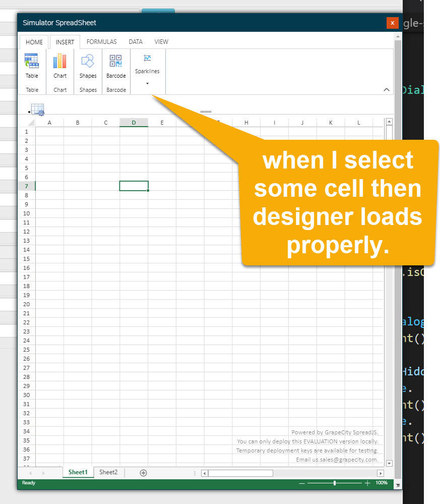Screen dimensions: 440x504
Task: Select column header E
Action: [x=162, y=123]
